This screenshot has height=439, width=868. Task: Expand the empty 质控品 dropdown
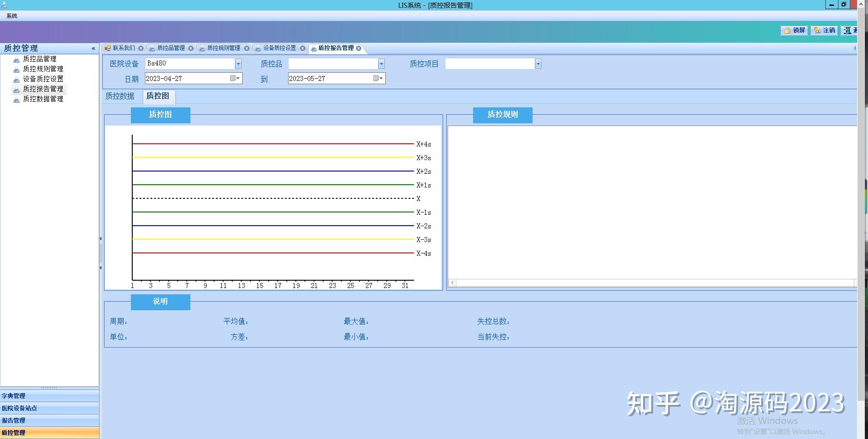[381, 64]
